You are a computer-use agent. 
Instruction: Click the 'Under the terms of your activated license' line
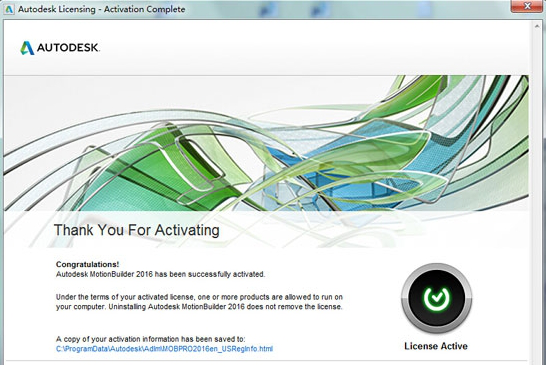199,297
